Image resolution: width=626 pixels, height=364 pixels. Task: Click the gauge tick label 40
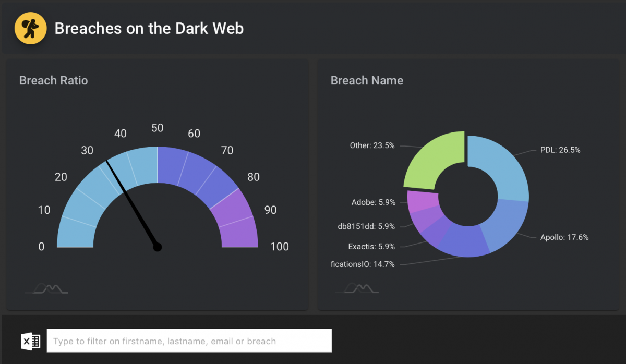tap(120, 134)
